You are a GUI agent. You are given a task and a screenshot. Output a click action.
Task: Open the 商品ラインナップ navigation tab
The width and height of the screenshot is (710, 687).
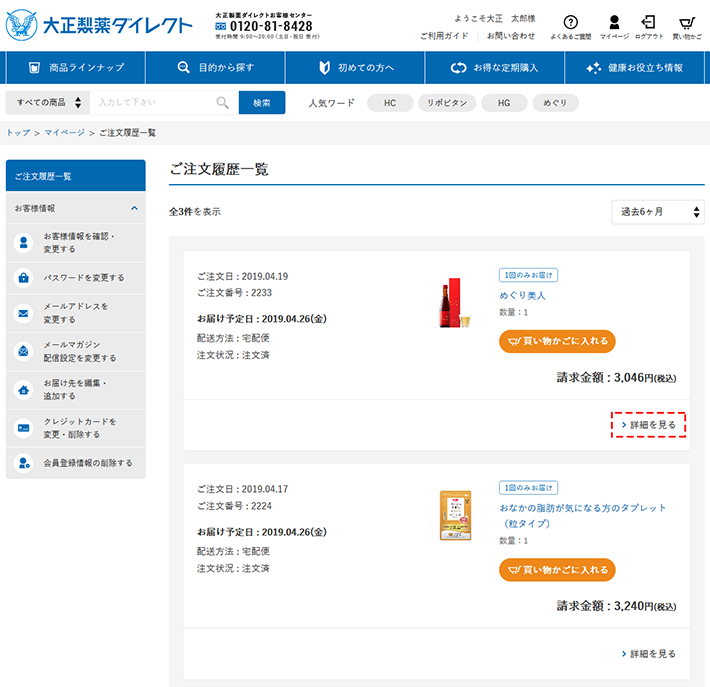(76, 67)
